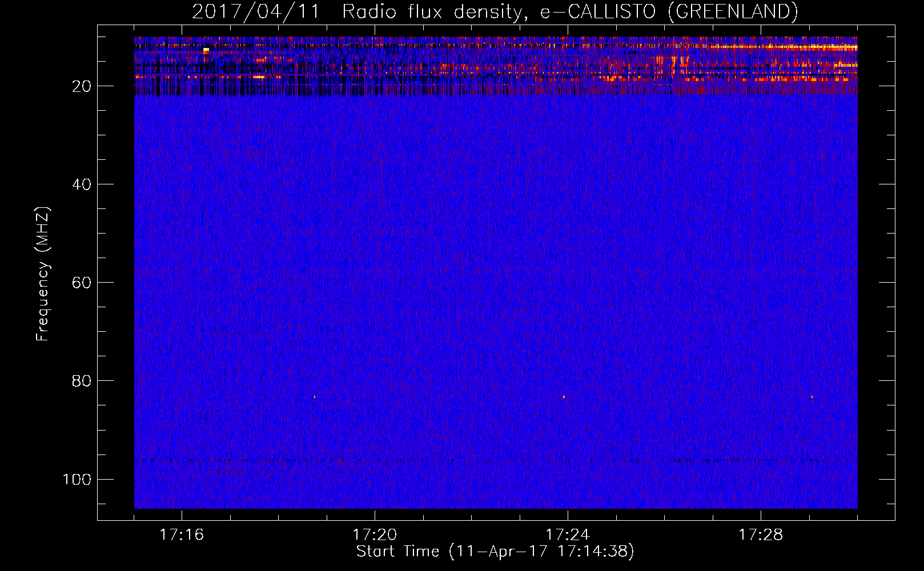Click the orange pixel near 17:24 below 80 MHz
Viewport: 924px width, 571px height.
coord(564,397)
